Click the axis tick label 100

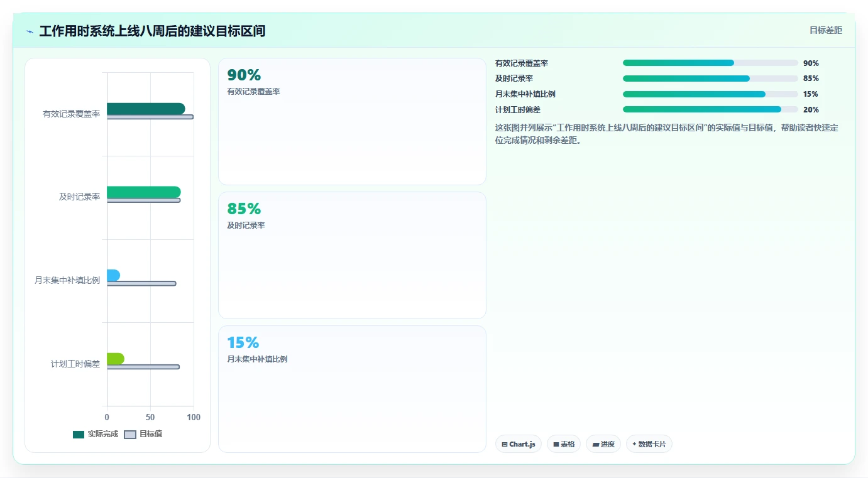coord(194,418)
